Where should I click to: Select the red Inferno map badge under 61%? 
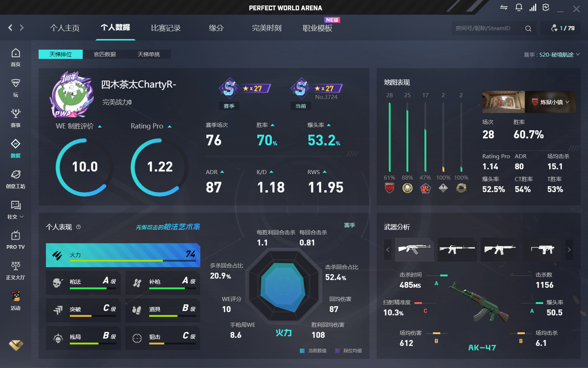[390, 188]
